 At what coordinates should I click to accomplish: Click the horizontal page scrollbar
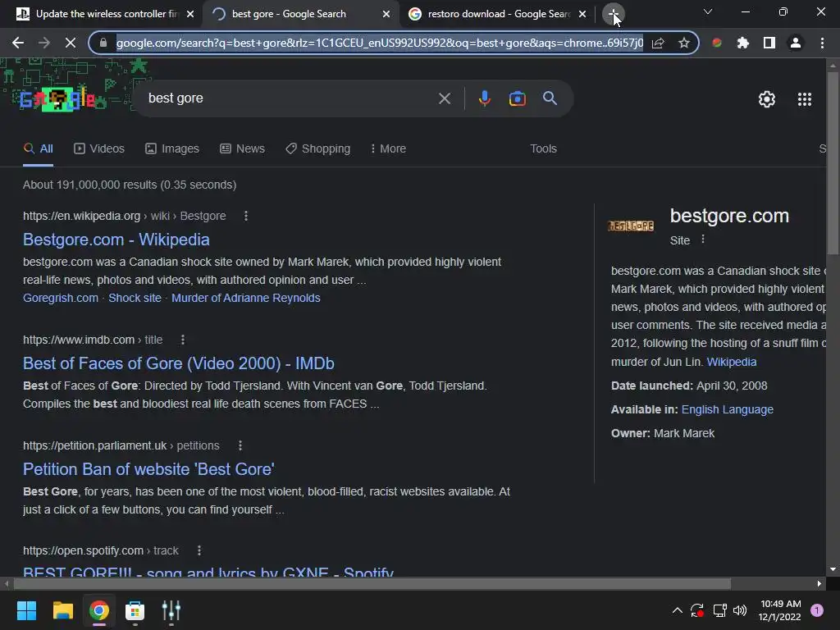[x=372, y=583]
